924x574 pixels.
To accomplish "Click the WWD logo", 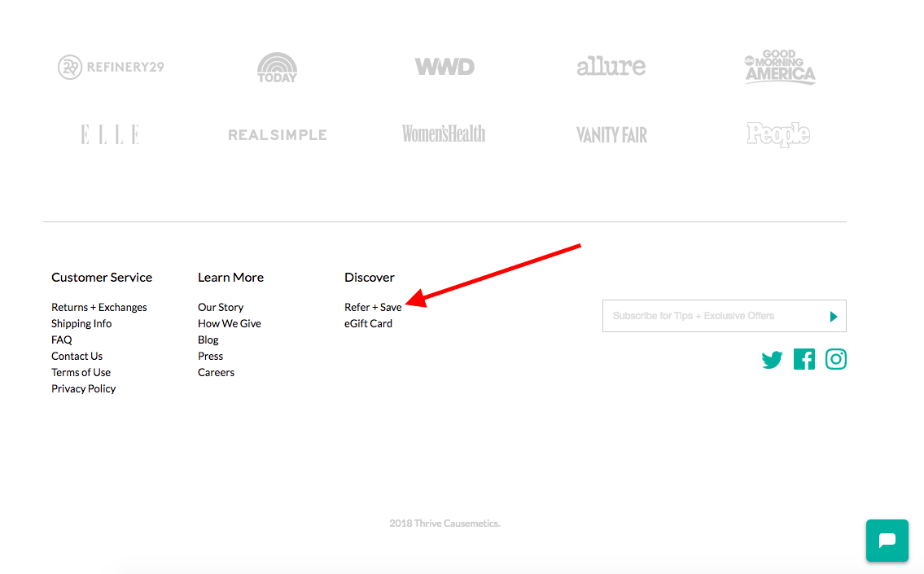I will pyautogui.click(x=444, y=67).
